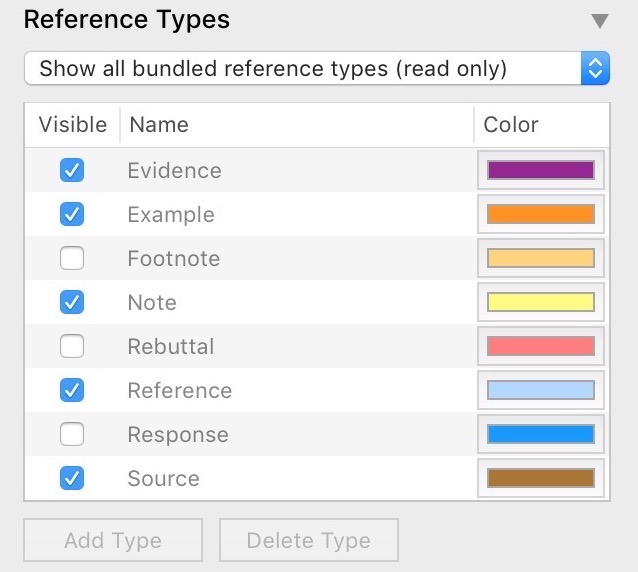Sort by the Name column header

click(x=160, y=125)
